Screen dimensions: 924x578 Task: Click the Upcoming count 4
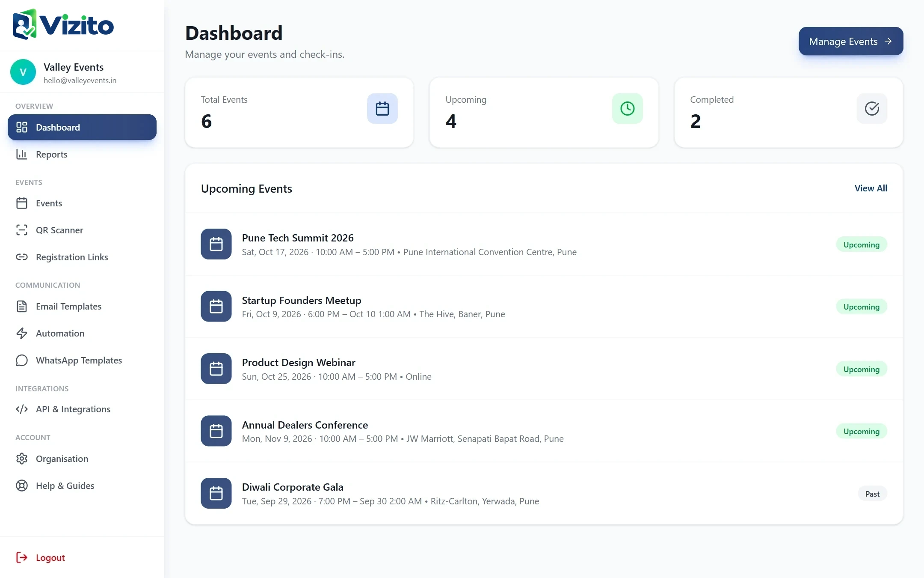pos(451,122)
